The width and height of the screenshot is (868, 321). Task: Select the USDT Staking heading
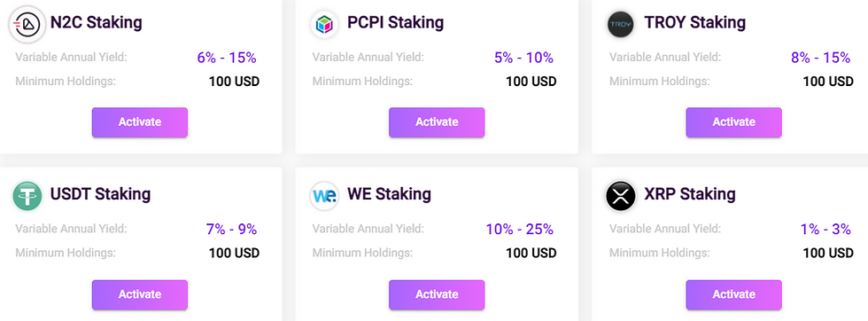click(100, 194)
